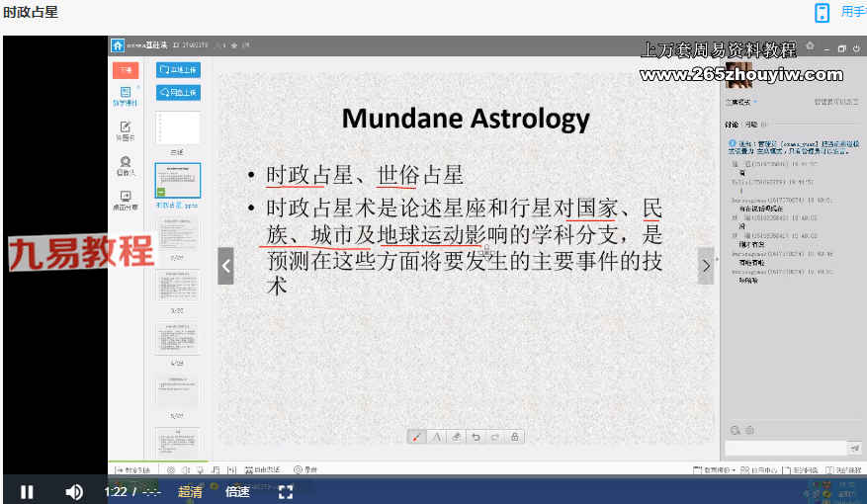Toggle the annotation lock icon

point(515,437)
